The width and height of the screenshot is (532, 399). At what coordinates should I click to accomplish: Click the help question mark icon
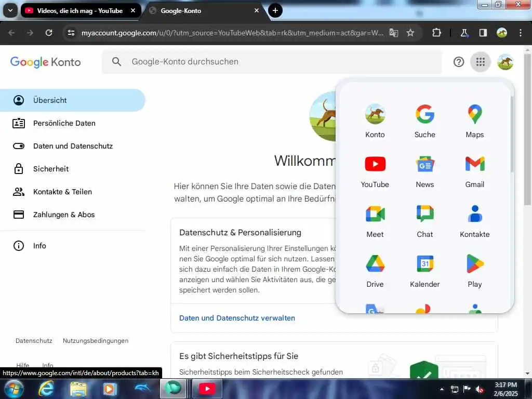[458, 62]
